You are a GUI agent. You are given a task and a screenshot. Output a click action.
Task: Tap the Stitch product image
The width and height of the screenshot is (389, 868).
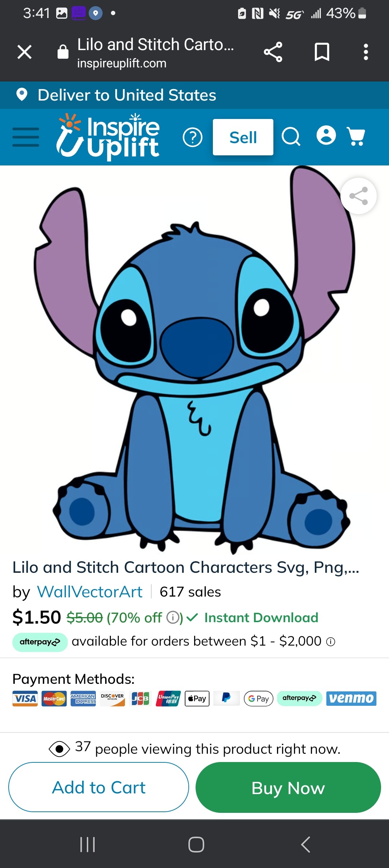point(194,360)
